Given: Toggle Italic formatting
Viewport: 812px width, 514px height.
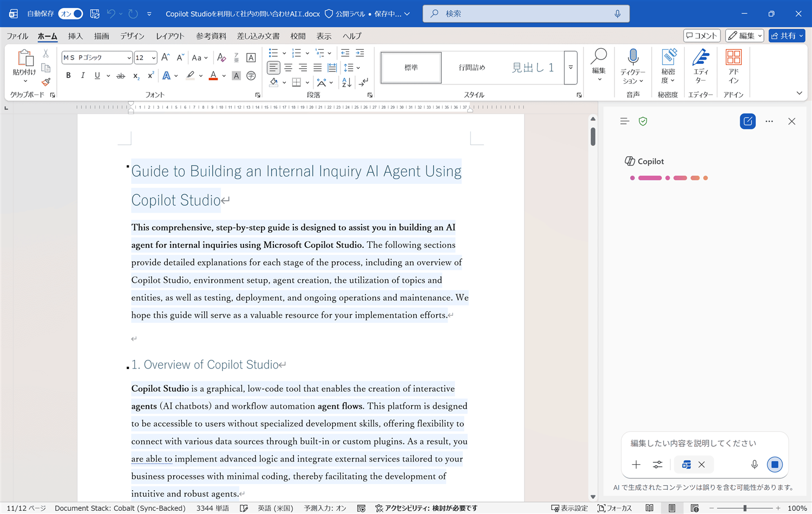Looking at the screenshot, I should (x=83, y=76).
